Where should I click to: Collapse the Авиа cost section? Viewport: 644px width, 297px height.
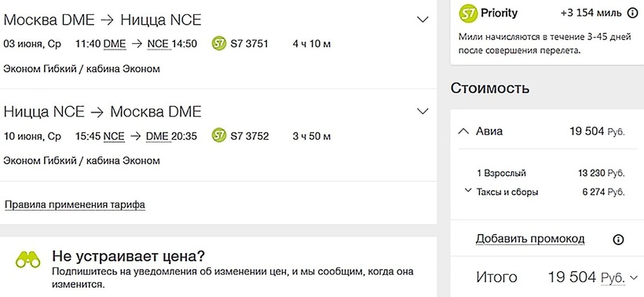click(463, 131)
